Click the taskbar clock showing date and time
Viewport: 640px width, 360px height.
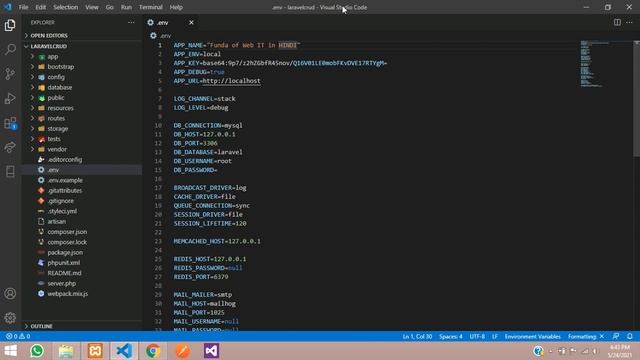point(619,351)
